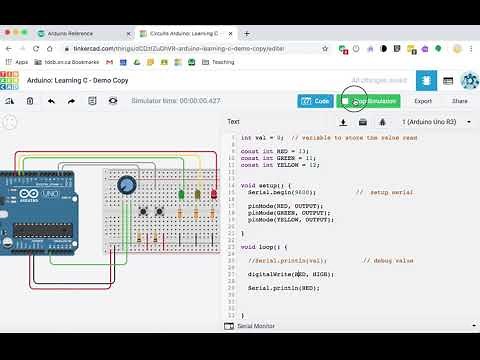Image resolution: width=480 pixels, height=360 pixels.
Task: Open the Text code mode dropdown
Action: [233, 122]
